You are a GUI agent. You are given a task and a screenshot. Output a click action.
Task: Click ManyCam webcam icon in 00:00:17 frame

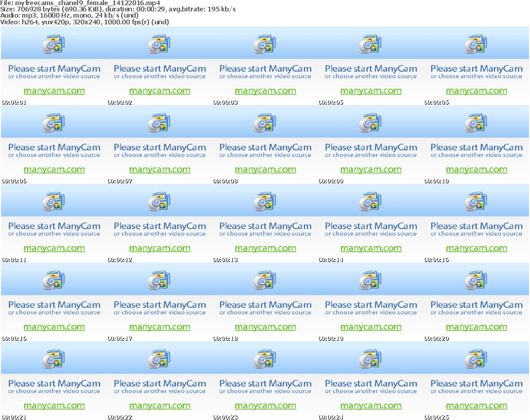pyautogui.click(x=159, y=280)
